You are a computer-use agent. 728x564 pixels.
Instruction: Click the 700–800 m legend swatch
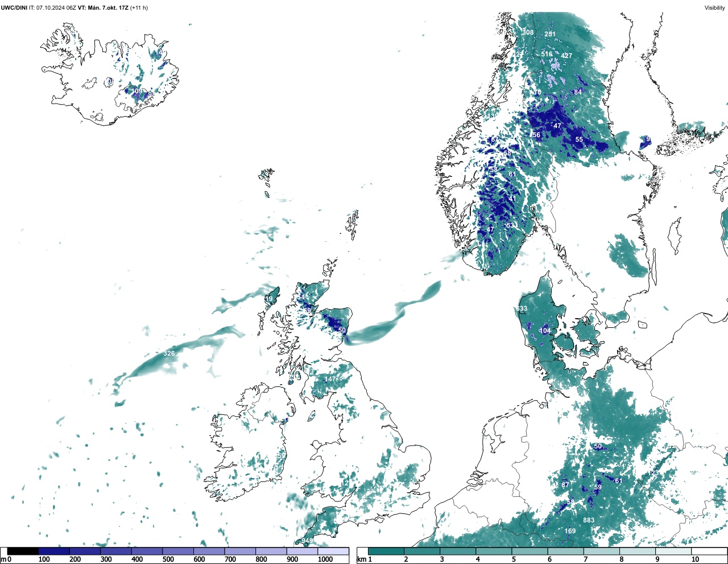click(x=240, y=551)
